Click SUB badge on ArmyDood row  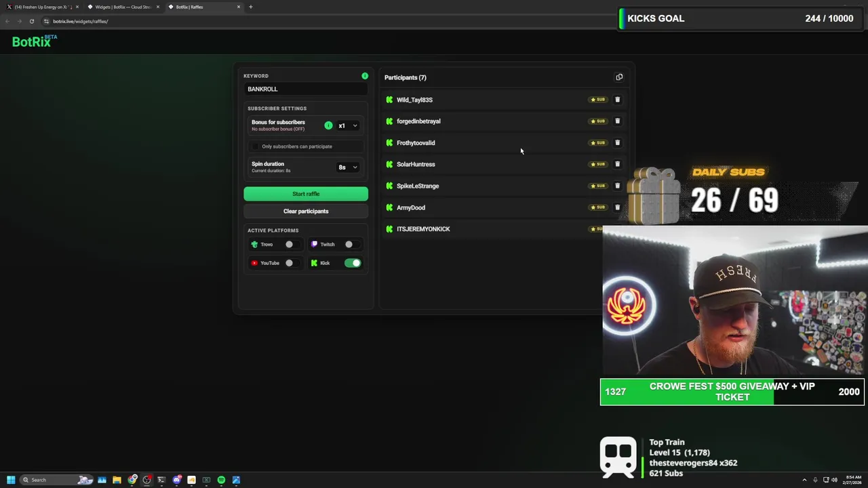pos(597,207)
